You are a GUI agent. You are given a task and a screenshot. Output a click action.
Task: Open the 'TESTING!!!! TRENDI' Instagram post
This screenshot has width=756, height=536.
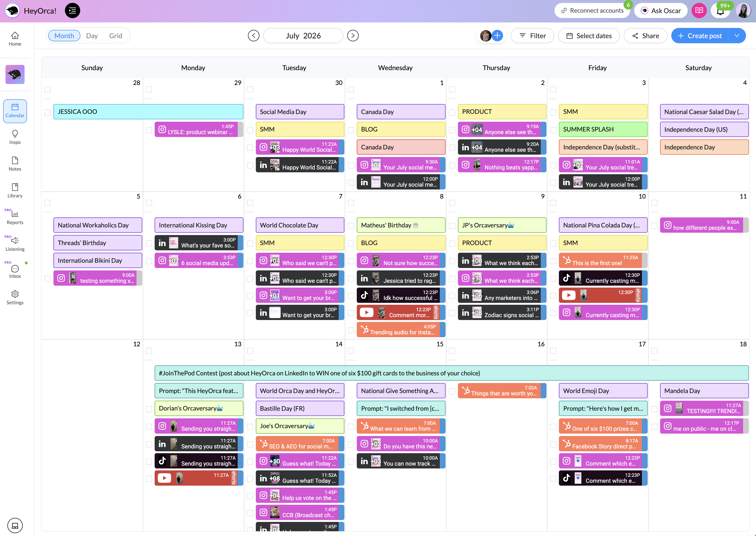[704, 408]
